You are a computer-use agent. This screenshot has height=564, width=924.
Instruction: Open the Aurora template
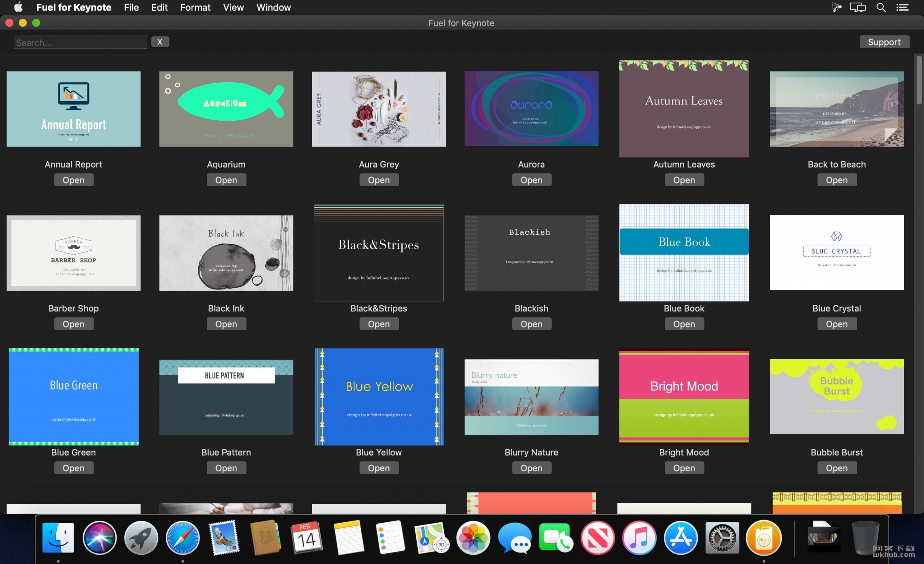tap(531, 180)
